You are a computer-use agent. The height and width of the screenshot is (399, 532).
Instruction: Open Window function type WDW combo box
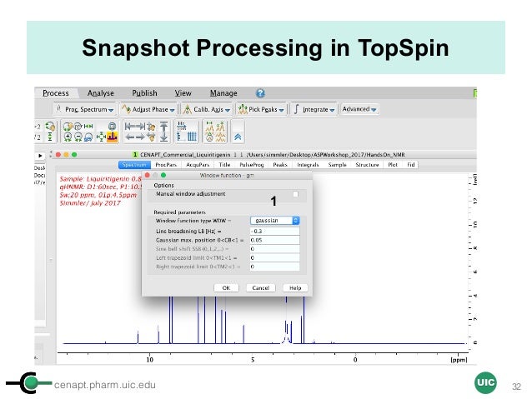click(x=275, y=221)
